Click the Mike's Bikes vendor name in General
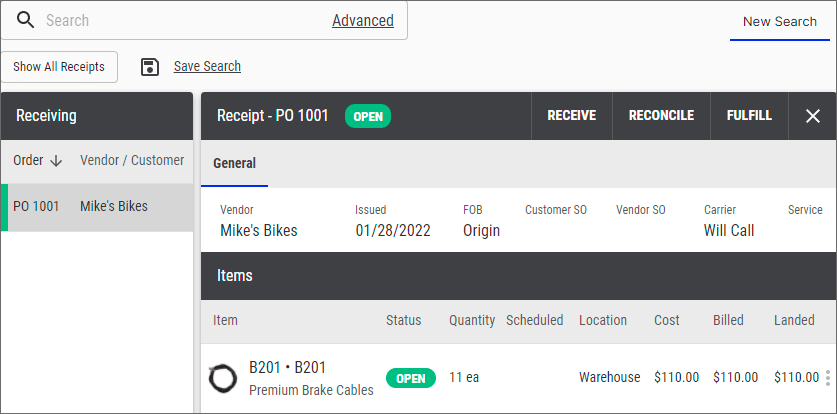 pyautogui.click(x=258, y=231)
